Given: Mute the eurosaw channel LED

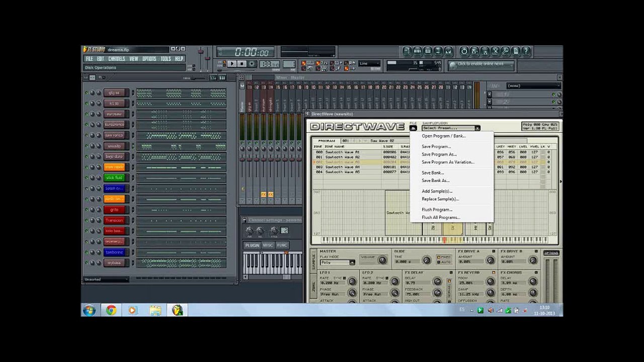Looking at the screenshot, I should tap(86, 114).
